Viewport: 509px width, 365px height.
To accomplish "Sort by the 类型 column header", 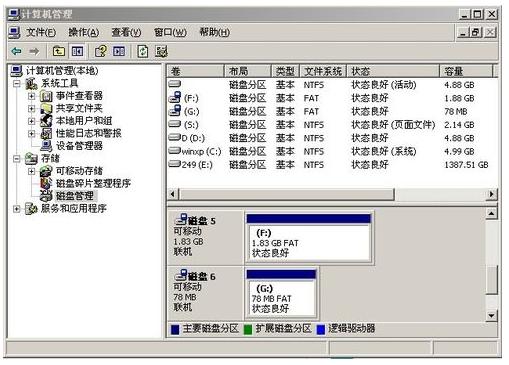I will (x=286, y=71).
